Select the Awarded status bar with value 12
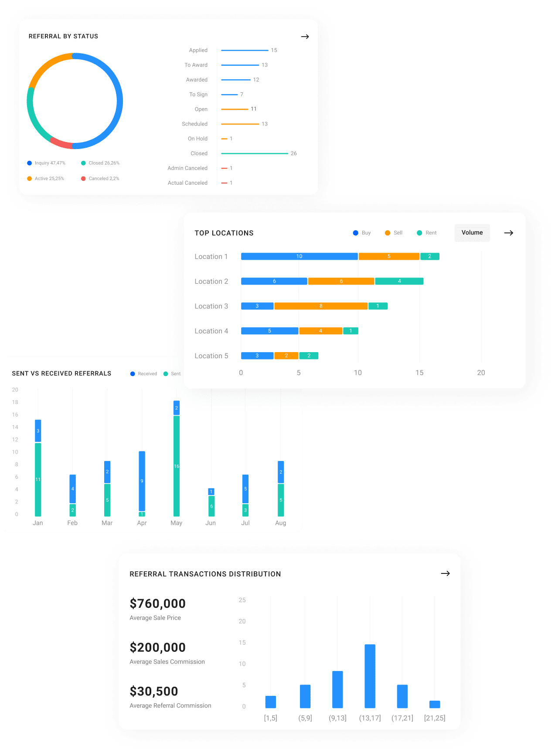Screen dimensions: 555x756 (x=236, y=80)
